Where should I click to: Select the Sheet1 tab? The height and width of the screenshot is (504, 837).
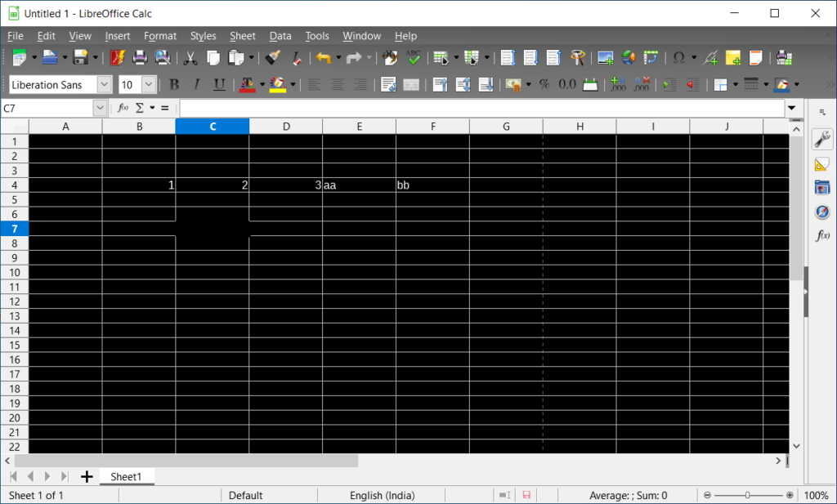click(x=126, y=476)
